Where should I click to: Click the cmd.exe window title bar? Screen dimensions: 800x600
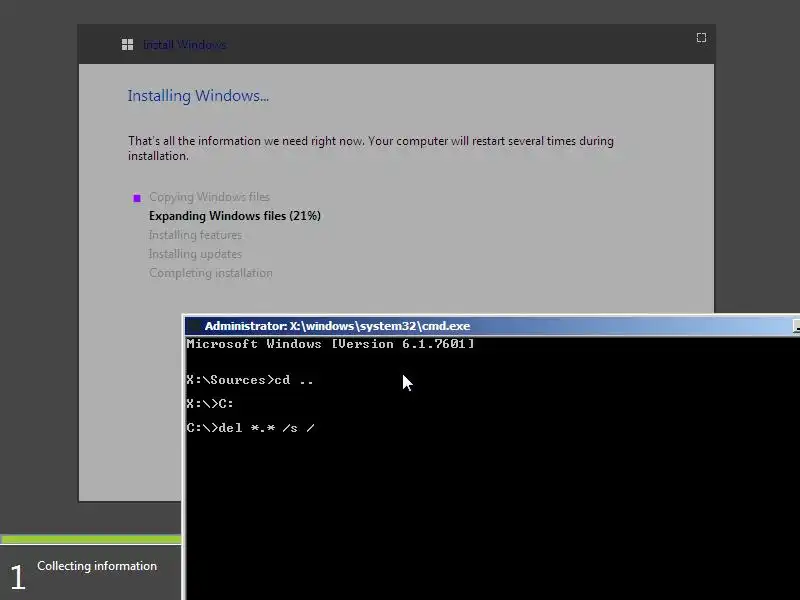click(x=492, y=326)
